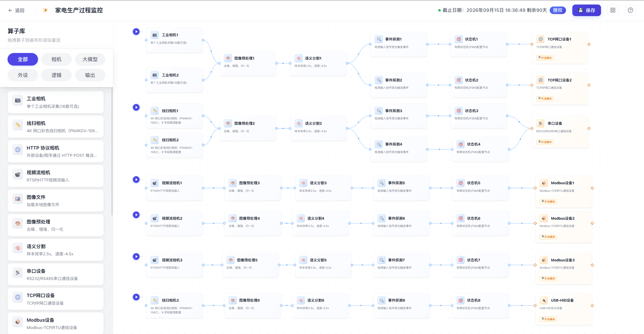Screen dimensions: 644x334
Task: Select the Modbus设备2 node title
Action: pyautogui.click(x=563, y=218)
